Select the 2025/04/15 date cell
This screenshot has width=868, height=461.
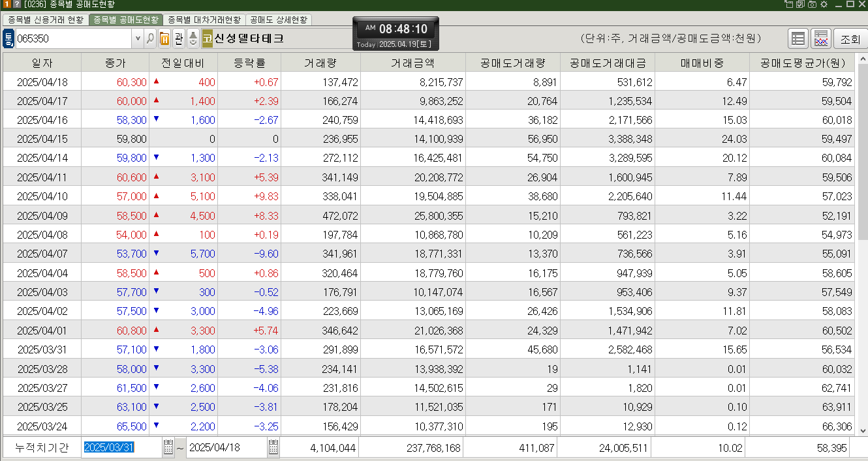point(42,139)
